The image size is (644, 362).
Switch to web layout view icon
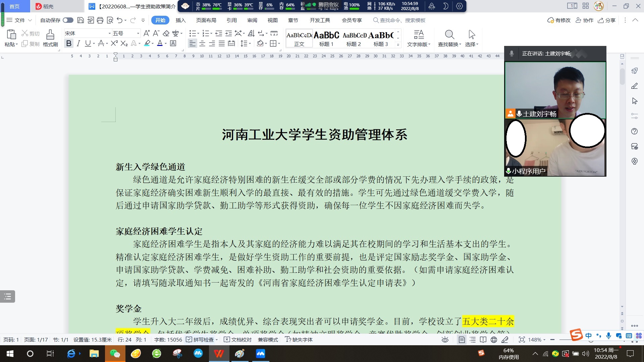[x=494, y=340]
